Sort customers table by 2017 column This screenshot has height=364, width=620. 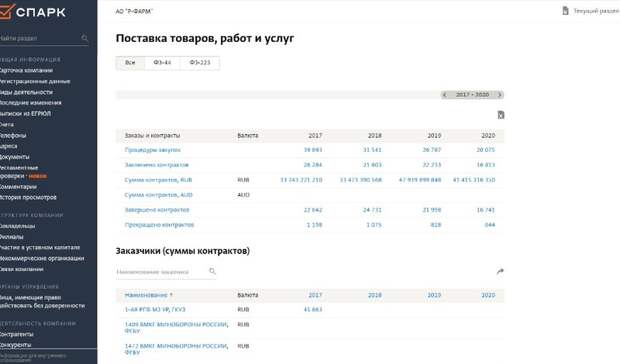(x=315, y=295)
